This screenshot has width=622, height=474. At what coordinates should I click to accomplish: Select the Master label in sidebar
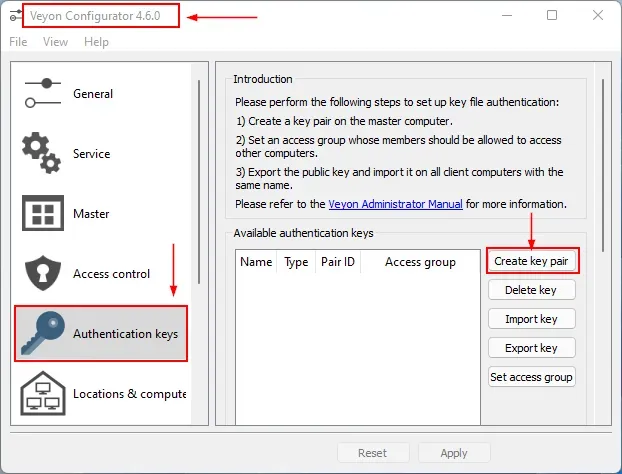click(x=91, y=214)
